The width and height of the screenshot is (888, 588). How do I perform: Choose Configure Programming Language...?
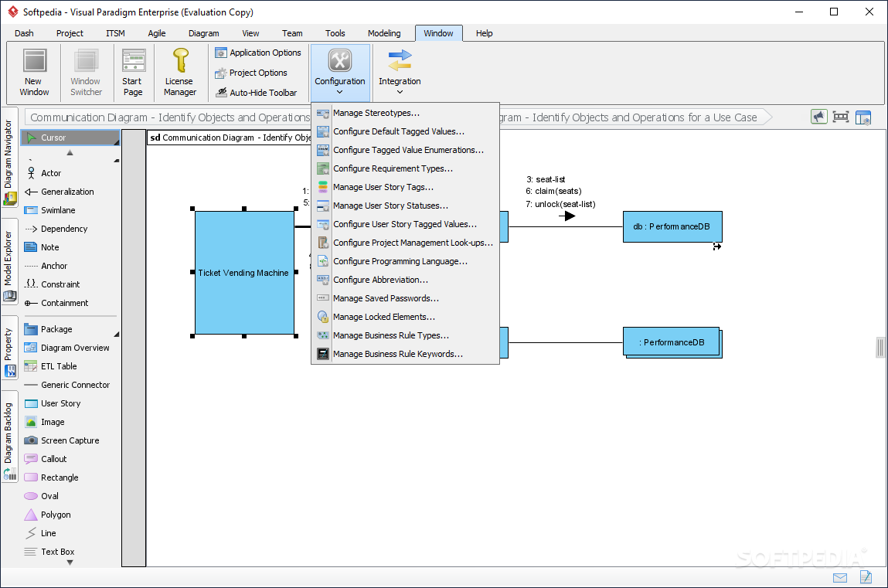tap(406, 261)
